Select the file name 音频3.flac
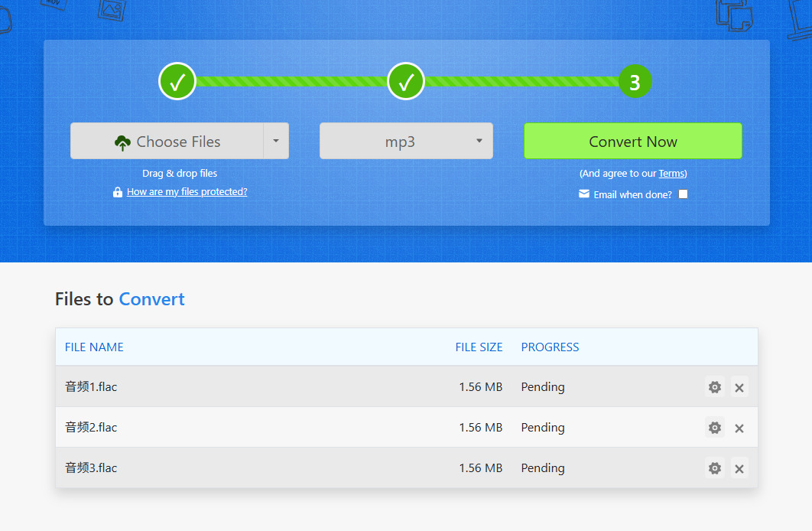This screenshot has width=812, height=531. [x=91, y=467]
